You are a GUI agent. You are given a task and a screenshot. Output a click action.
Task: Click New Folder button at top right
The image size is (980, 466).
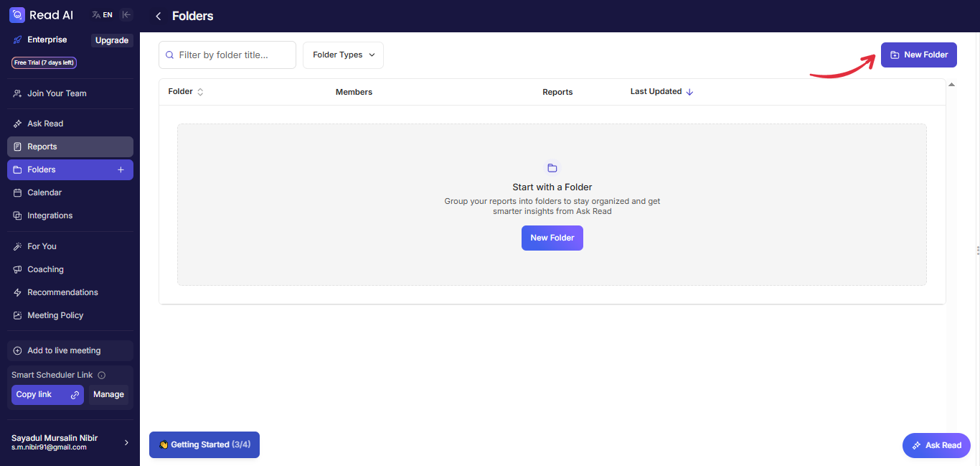[x=919, y=55]
